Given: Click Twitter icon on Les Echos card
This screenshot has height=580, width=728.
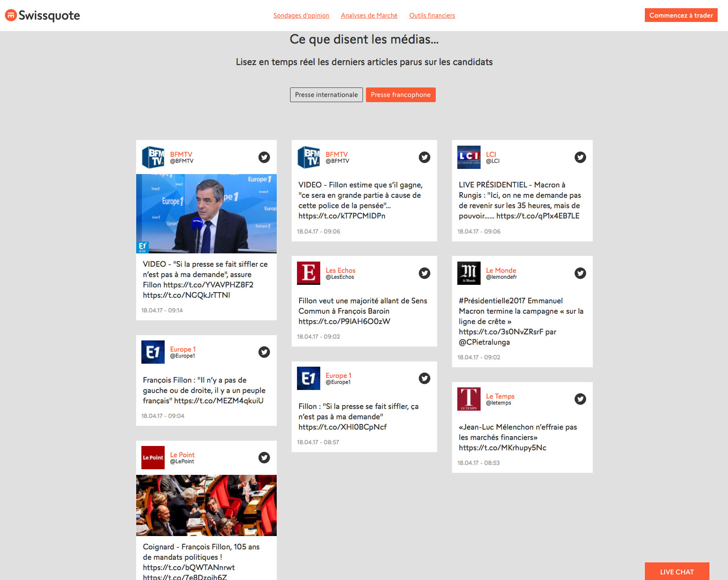Looking at the screenshot, I should pyautogui.click(x=424, y=273).
